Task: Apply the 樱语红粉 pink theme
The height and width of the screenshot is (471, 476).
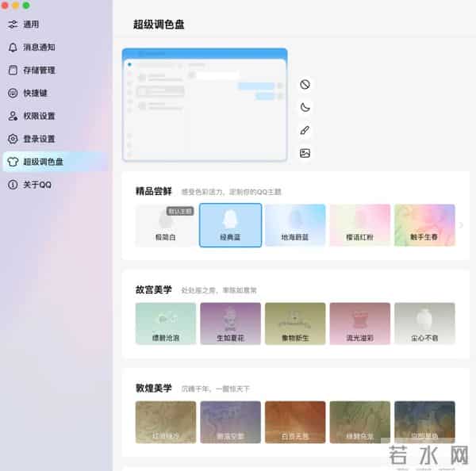Action: click(x=359, y=225)
